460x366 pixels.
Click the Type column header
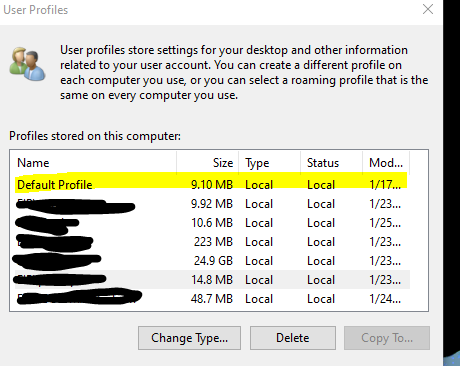coord(270,163)
